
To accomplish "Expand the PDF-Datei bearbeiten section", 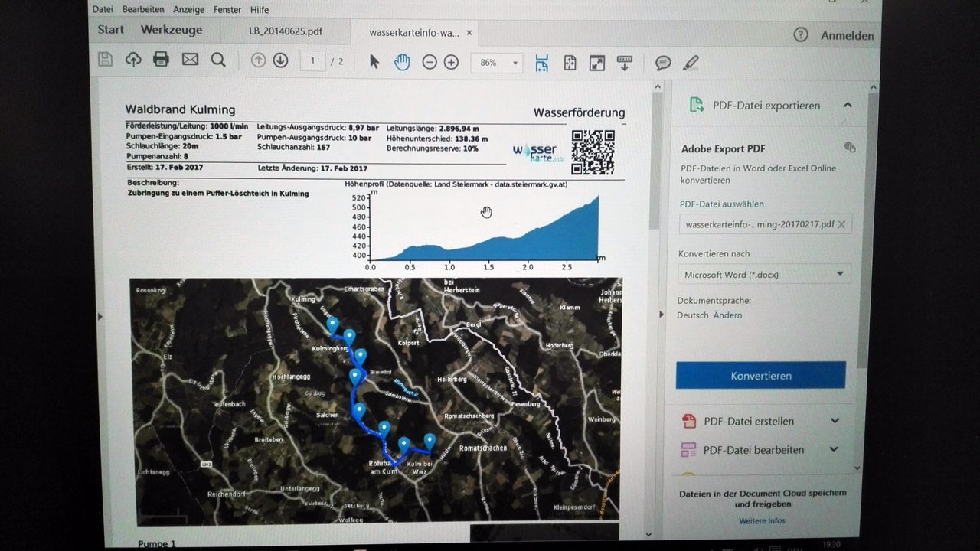I will pos(835,450).
